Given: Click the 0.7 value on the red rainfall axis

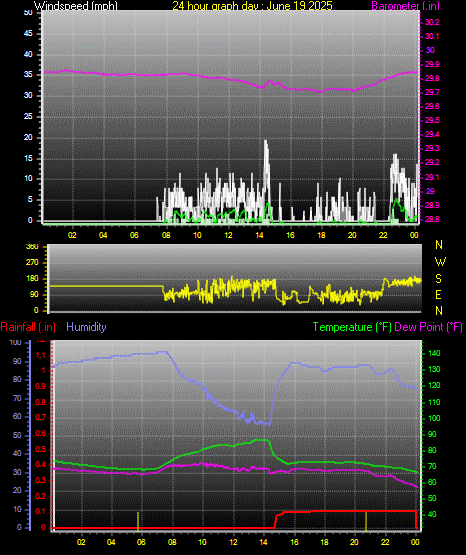Looking at the screenshot, I should (x=41, y=417).
